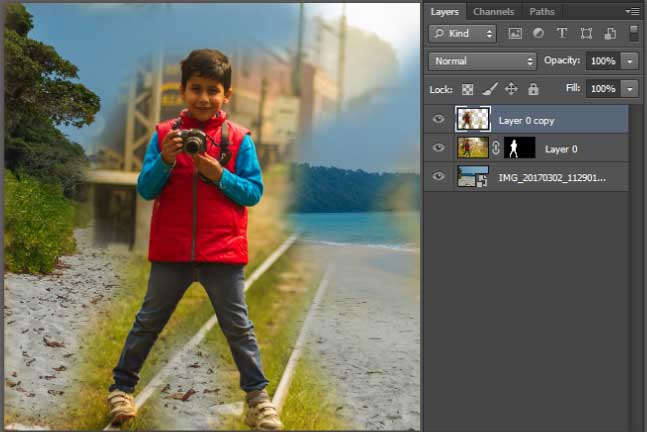
Task: Select the layer named Layer 0 copy
Action: 526,120
